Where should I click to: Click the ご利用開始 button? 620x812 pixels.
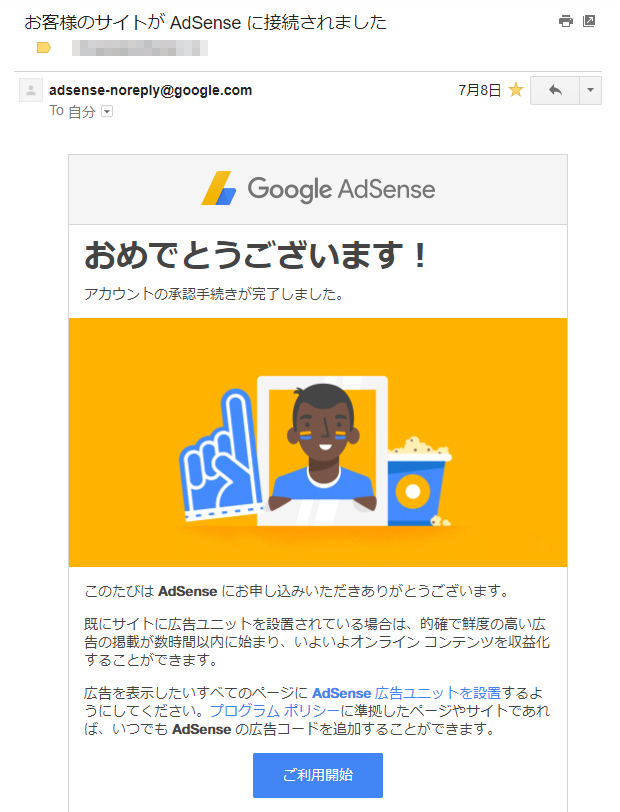[318, 775]
